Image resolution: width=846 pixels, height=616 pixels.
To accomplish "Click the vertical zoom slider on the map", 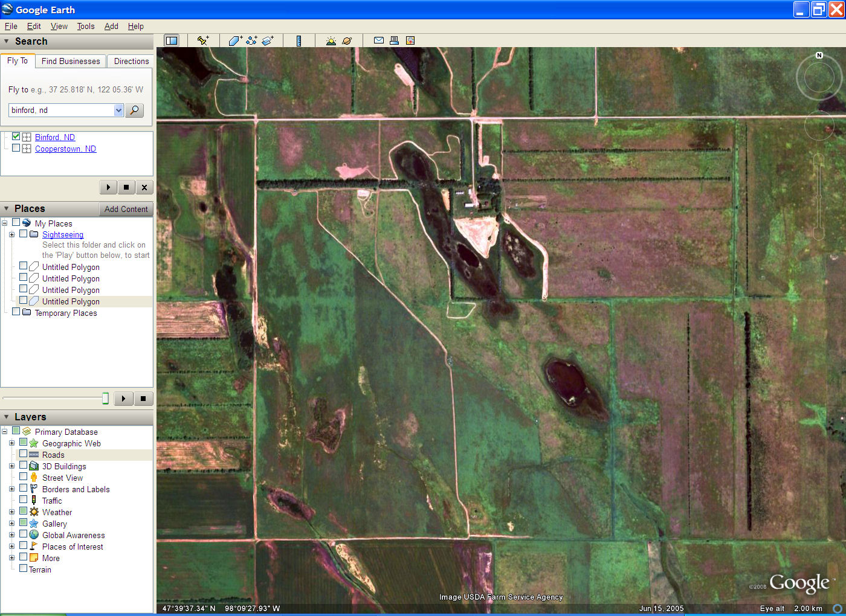I will pos(819,197).
